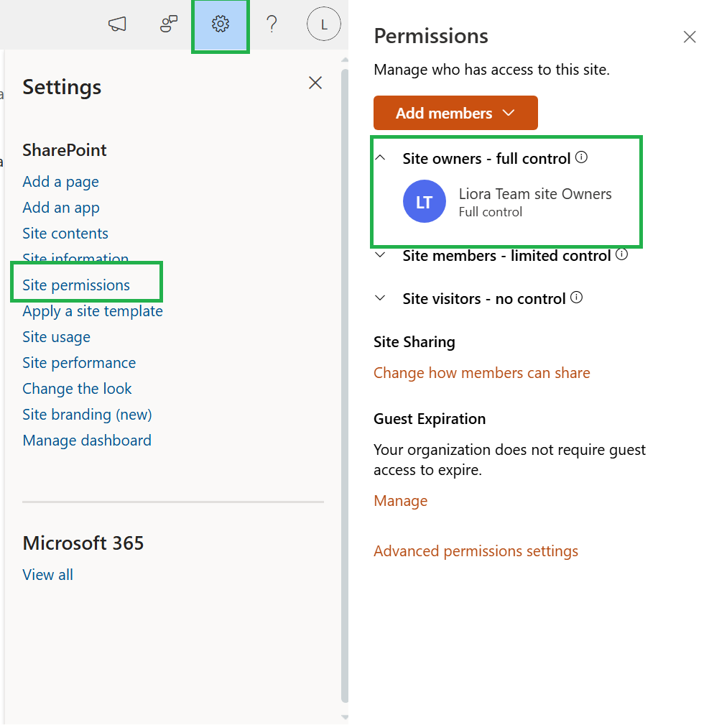Open the Help question mark icon
709x728 pixels.
pos(272,24)
